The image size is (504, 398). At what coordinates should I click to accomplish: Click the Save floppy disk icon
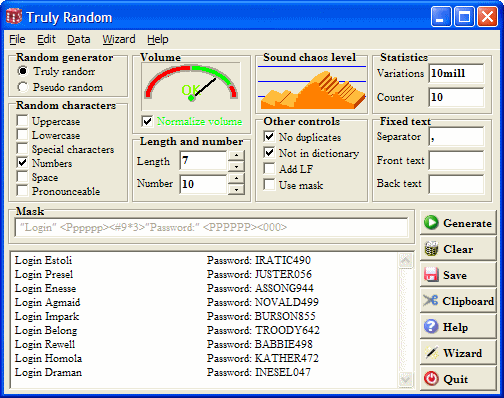pyautogui.click(x=431, y=275)
